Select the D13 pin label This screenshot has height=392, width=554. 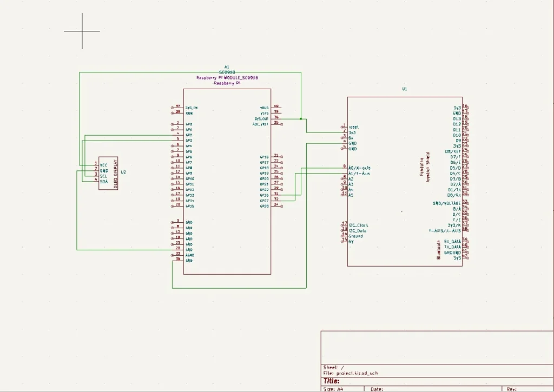[x=457, y=119]
